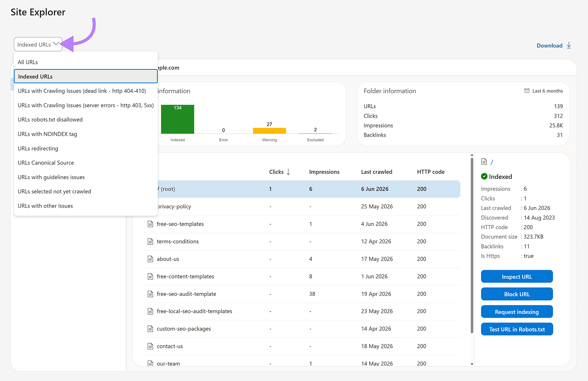Select the about-us URL name
588x381 pixels.
(x=168, y=259)
